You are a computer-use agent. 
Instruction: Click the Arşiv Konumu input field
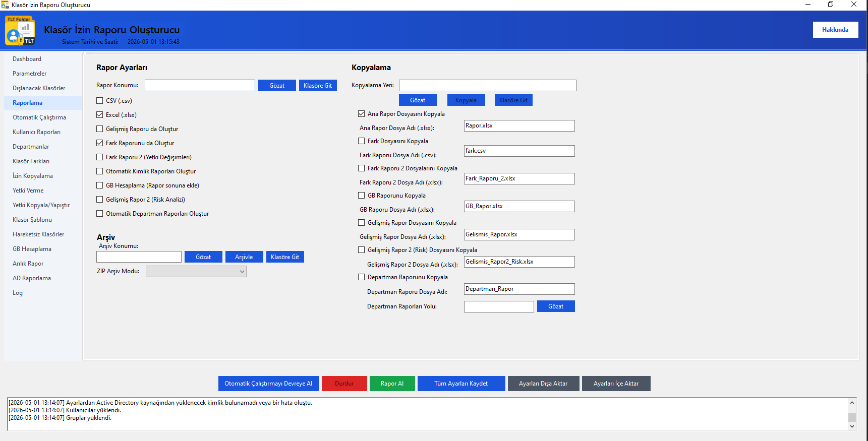pyautogui.click(x=139, y=257)
